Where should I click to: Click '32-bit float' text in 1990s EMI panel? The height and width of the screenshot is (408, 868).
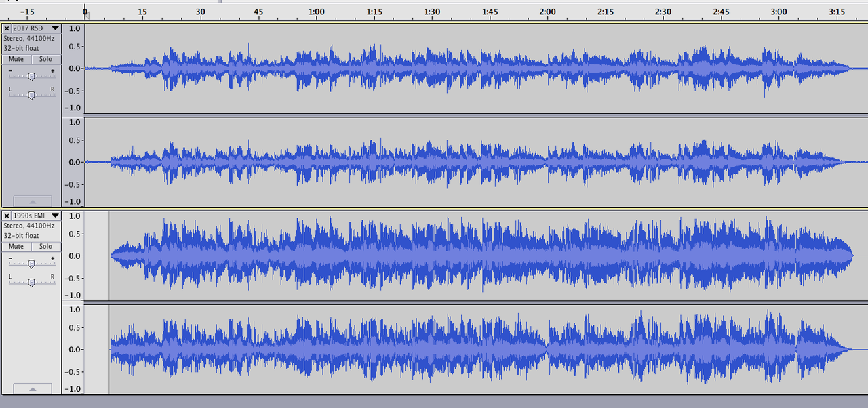pyautogui.click(x=21, y=236)
